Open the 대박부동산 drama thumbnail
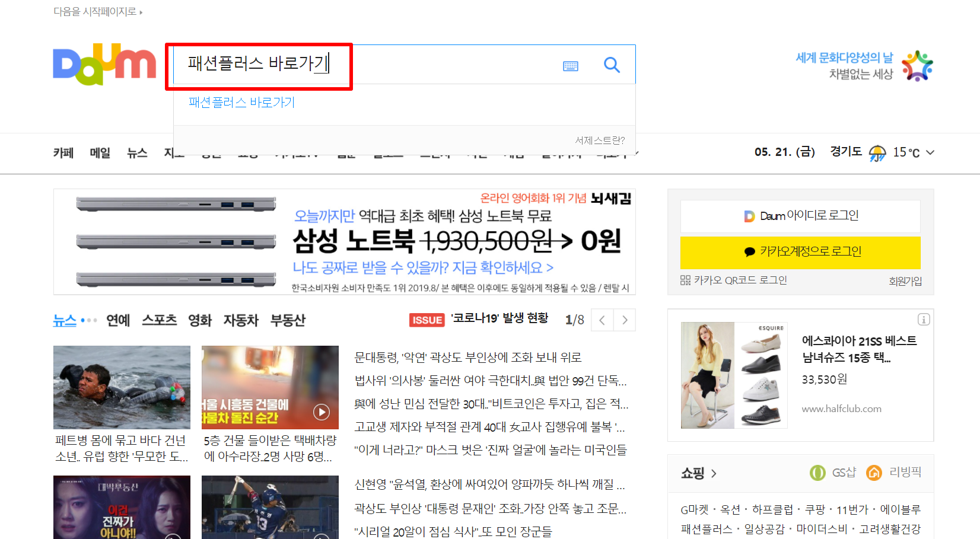 122,507
